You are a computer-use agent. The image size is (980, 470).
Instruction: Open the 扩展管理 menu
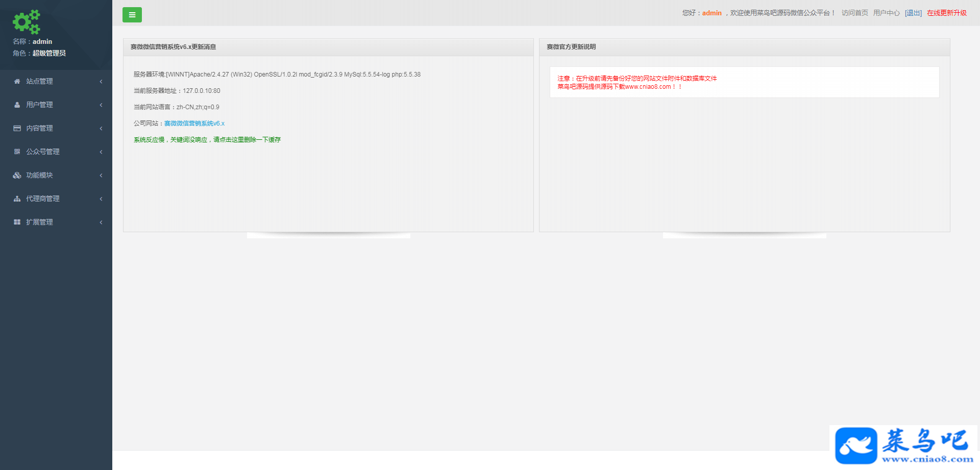(56, 222)
